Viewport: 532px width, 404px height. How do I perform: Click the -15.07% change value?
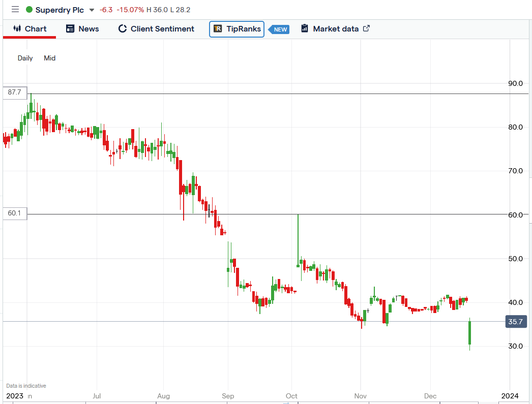point(130,10)
